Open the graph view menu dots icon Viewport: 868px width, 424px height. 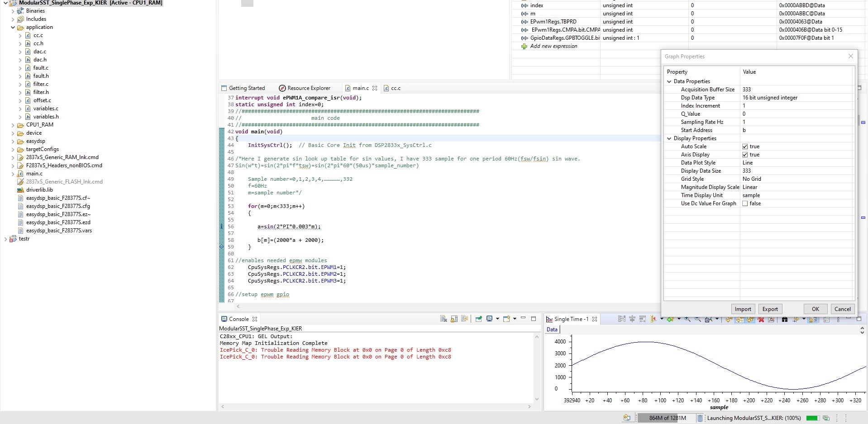click(838, 319)
